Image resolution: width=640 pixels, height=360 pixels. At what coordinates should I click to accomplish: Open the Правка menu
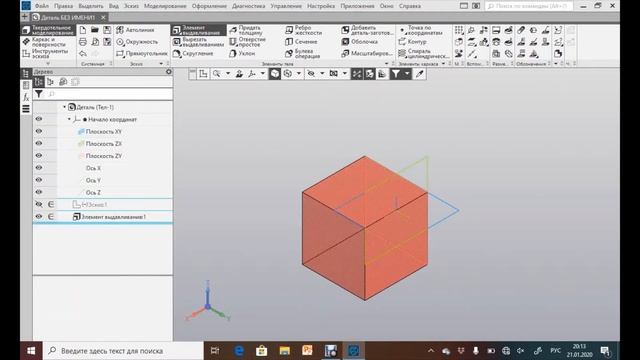click(63, 6)
